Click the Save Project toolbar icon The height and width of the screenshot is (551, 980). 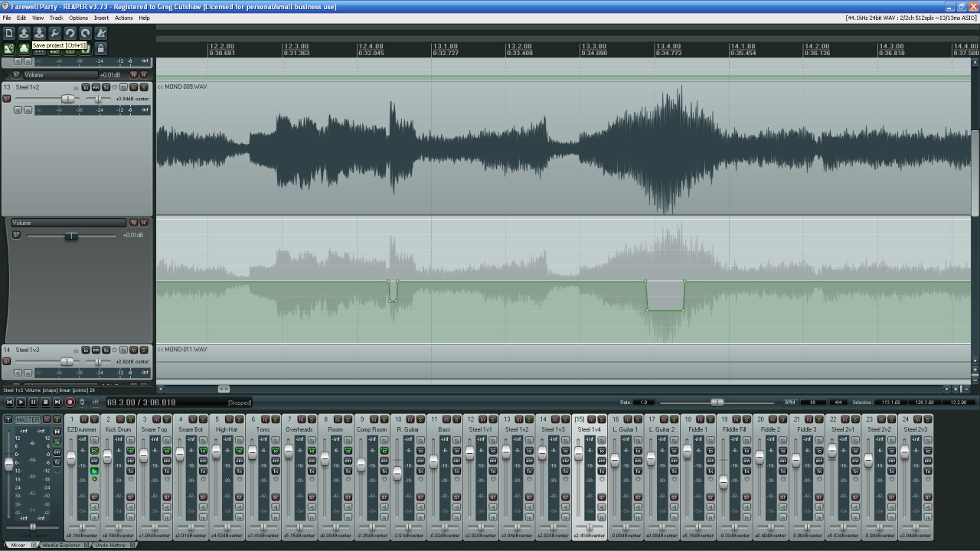(39, 33)
